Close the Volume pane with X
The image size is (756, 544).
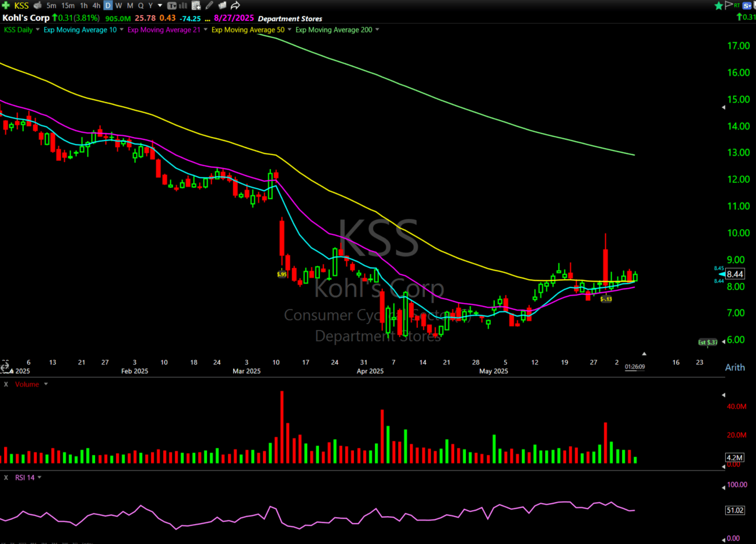point(6,384)
